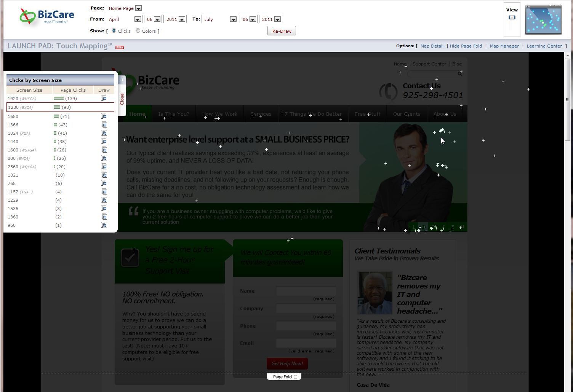
Task: Open the Map Manager options item
Action: click(504, 46)
